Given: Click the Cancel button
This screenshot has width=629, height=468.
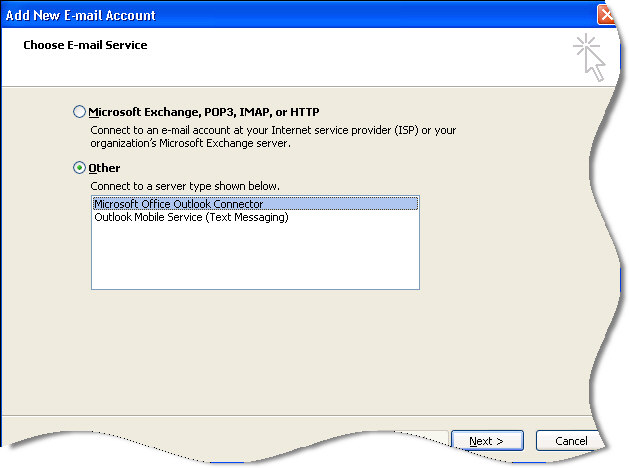Looking at the screenshot, I should 571,441.
